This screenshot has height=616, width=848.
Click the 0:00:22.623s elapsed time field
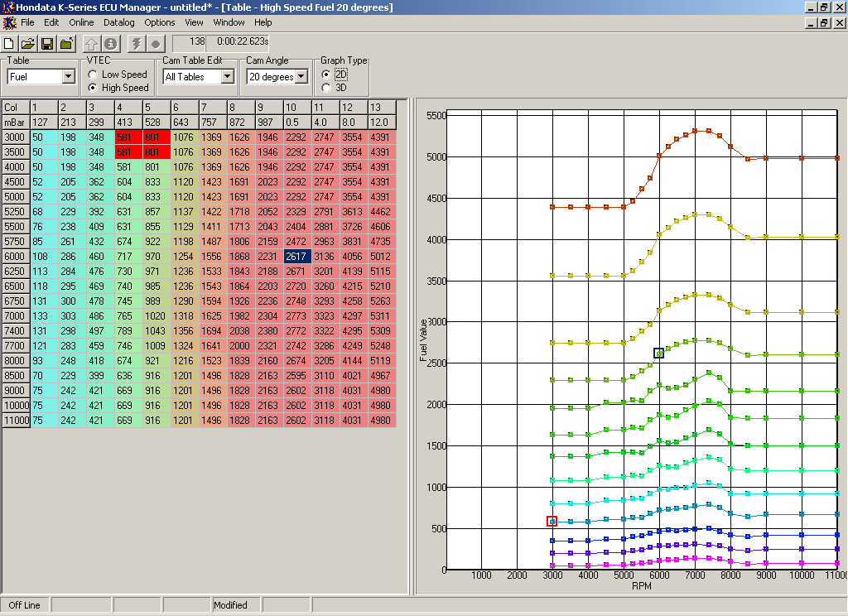238,41
